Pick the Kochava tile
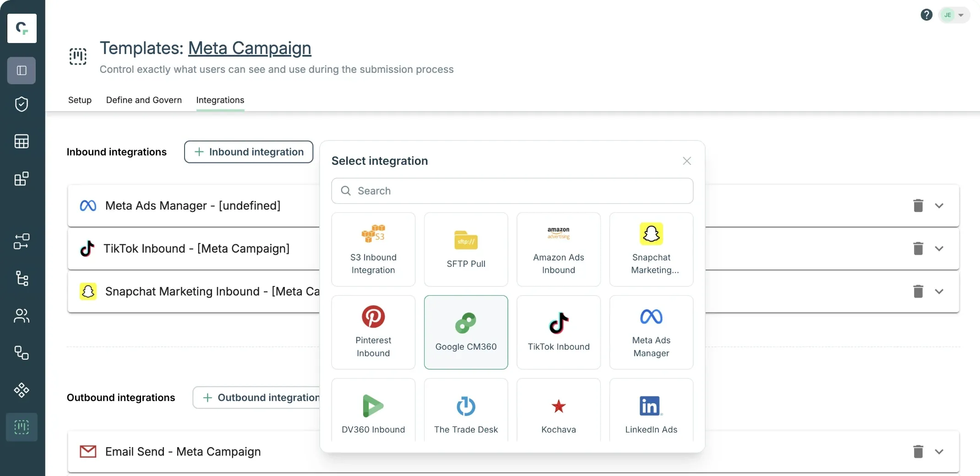 [559, 411]
